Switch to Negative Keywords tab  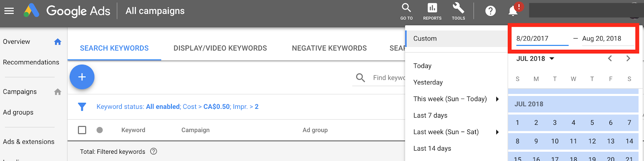(x=329, y=48)
